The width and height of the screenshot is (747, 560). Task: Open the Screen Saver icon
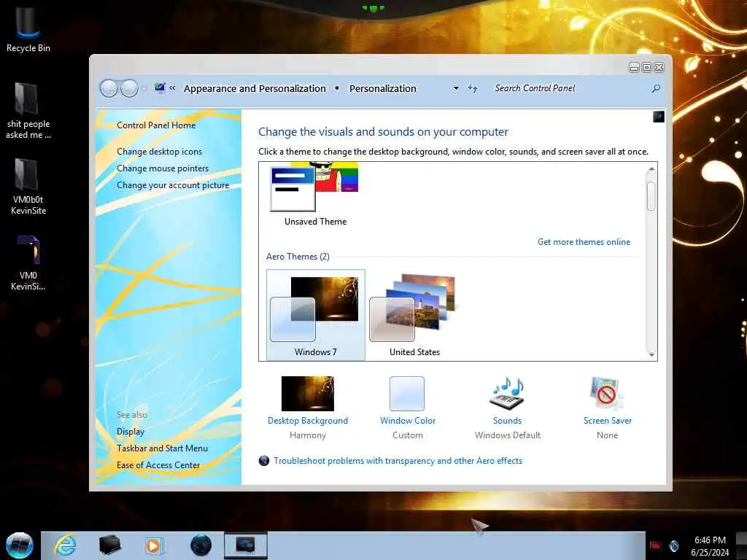[x=606, y=393]
